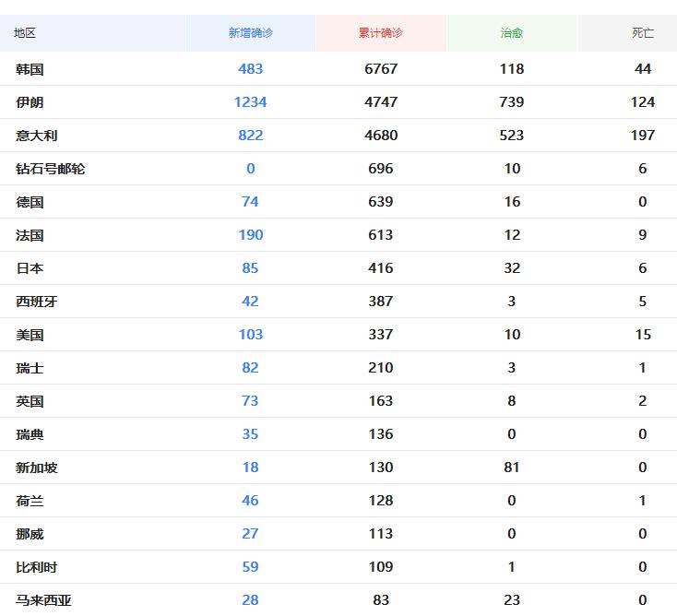Click the 地区 column header
This screenshot has width=677, height=616.
(25, 33)
